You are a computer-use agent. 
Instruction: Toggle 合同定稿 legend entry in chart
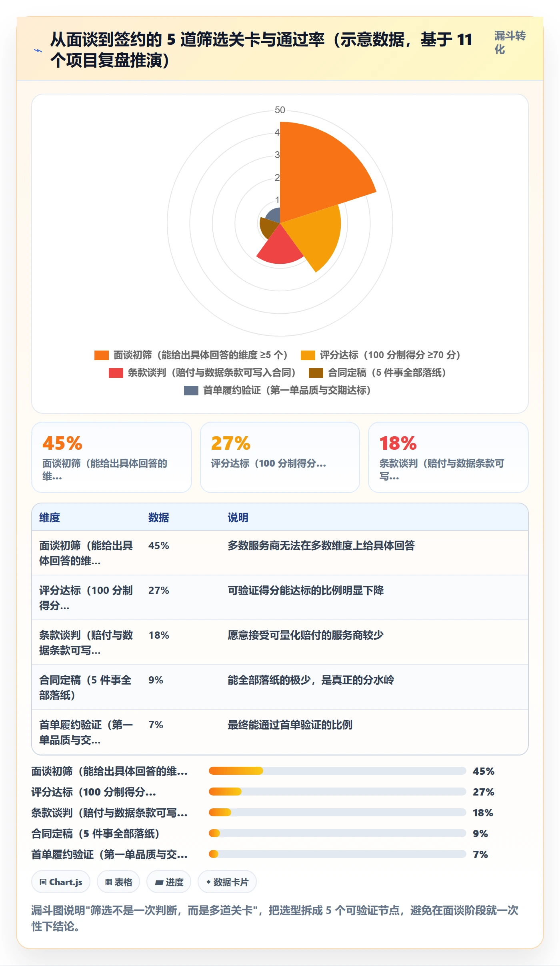coord(378,373)
